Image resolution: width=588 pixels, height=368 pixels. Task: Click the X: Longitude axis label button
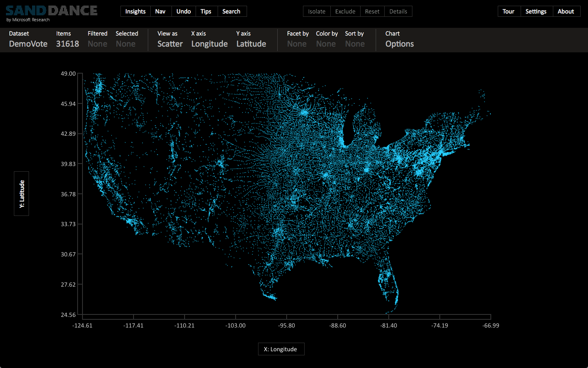pos(281,349)
